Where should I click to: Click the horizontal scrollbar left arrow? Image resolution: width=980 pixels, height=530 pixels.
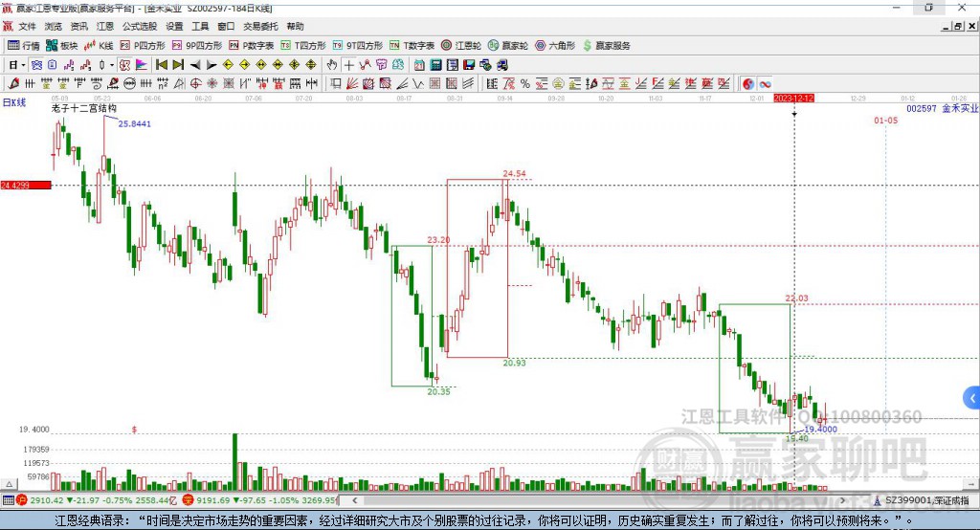(355, 500)
